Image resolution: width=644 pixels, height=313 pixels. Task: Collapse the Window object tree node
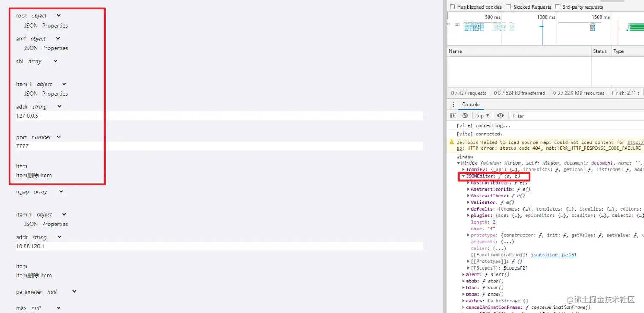point(459,163)
